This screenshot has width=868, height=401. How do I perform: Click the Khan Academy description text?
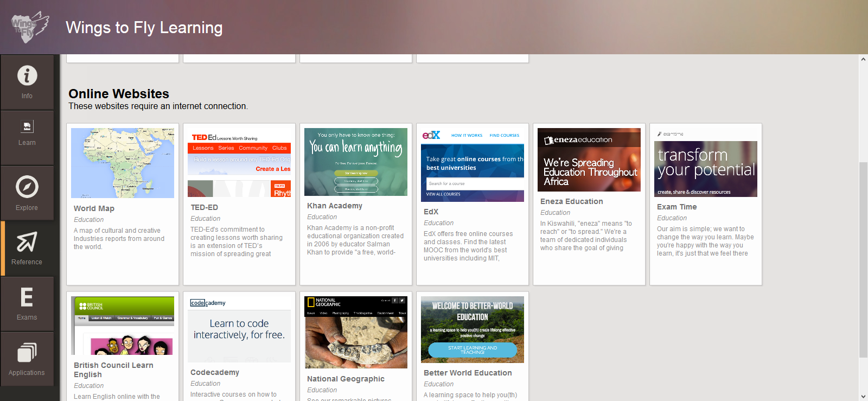click(x=355, y=240)
